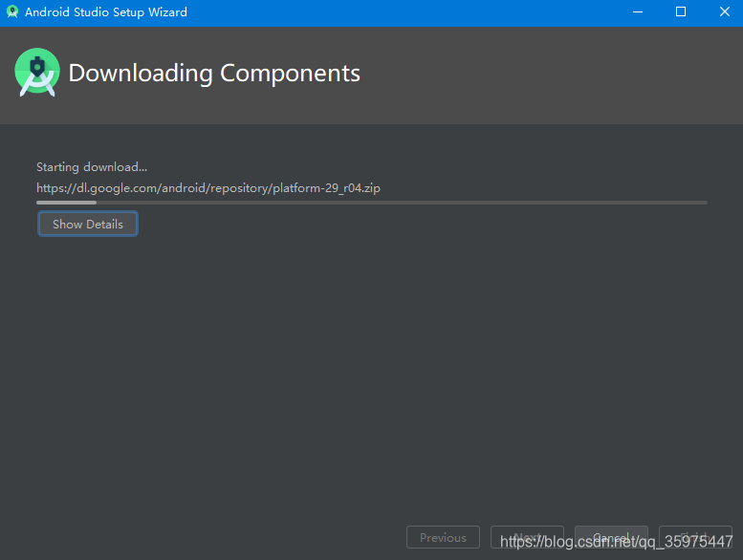This screenshot has width=743, height=560.
Task: Click the platform-29_r04.zip download URL text
Action: [208, 188]
